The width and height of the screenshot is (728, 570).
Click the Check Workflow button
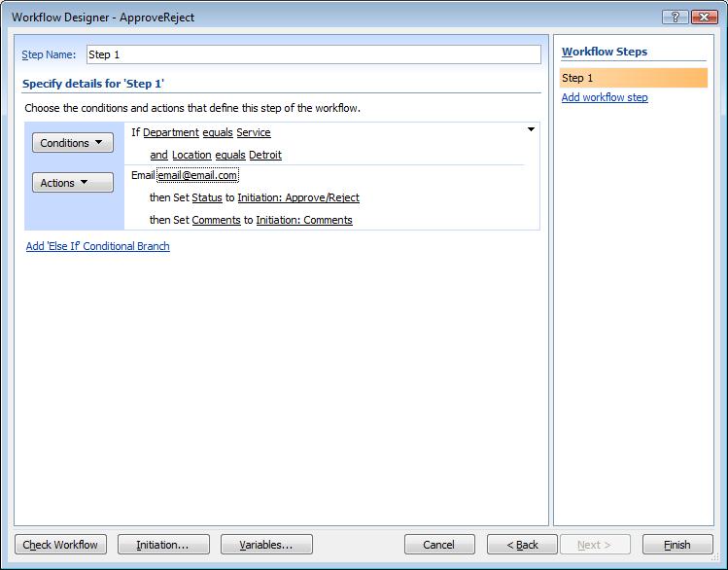[60, 545]
